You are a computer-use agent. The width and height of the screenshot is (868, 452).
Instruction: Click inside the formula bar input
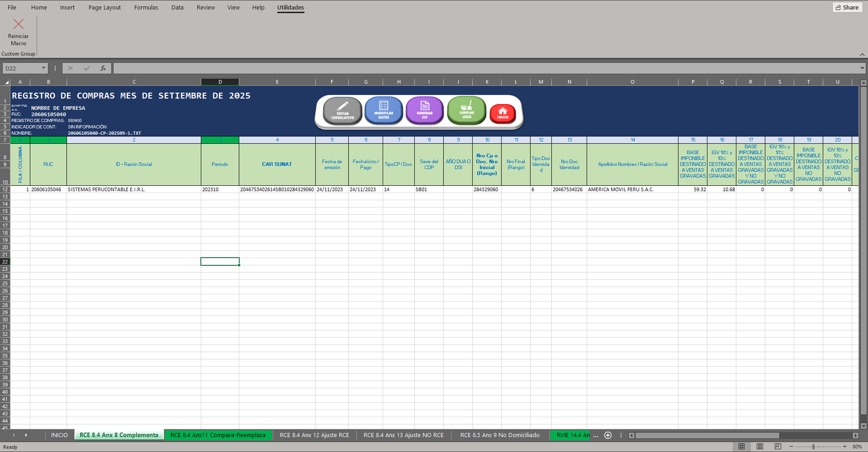[x=485, y=68]
